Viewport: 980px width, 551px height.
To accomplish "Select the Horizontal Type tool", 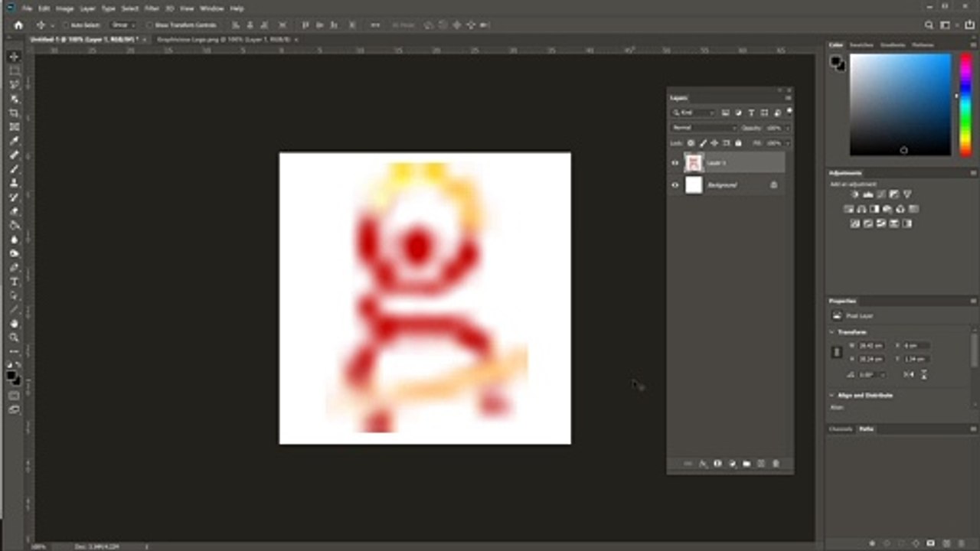I will coord(14,282).
